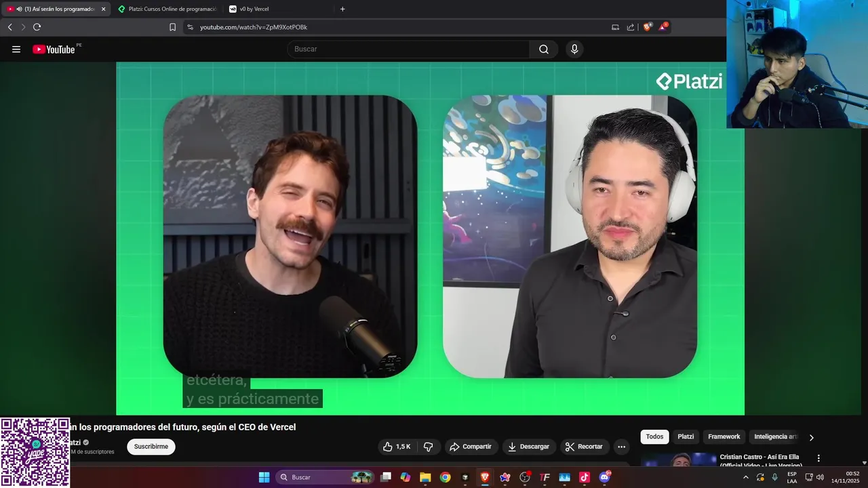868x488 pixels.
Task: Select the Framework filter chip
Action: (x=724, y=436)
